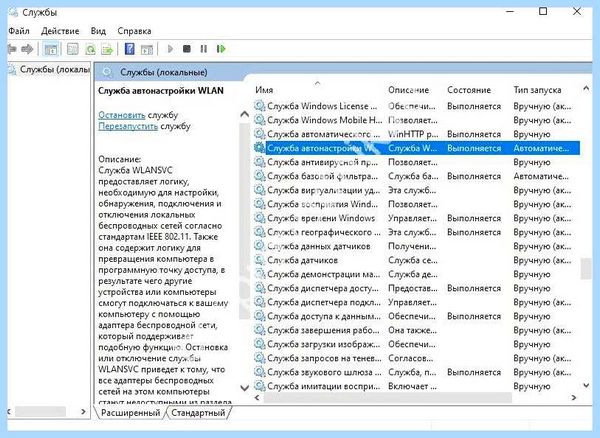Sort by the Состояние column header
600x438 pixels.
tap(469, 90)
